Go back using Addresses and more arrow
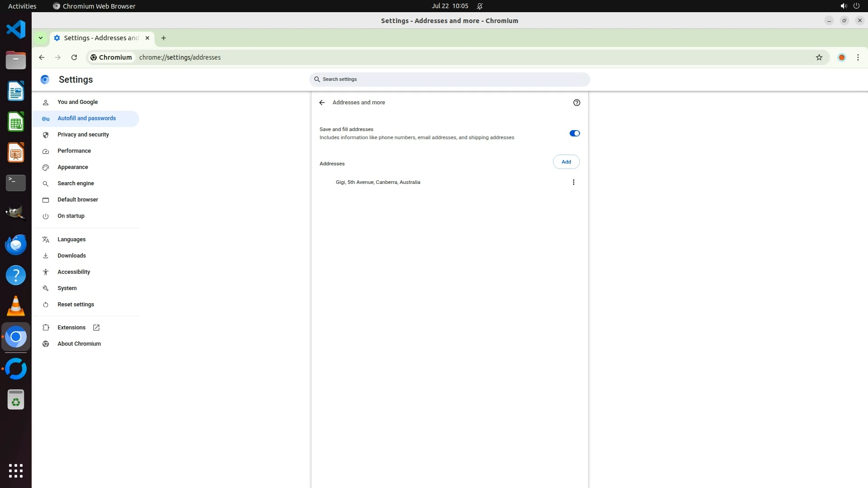Viewport: 868px width, 488px height. coord(322,103)
